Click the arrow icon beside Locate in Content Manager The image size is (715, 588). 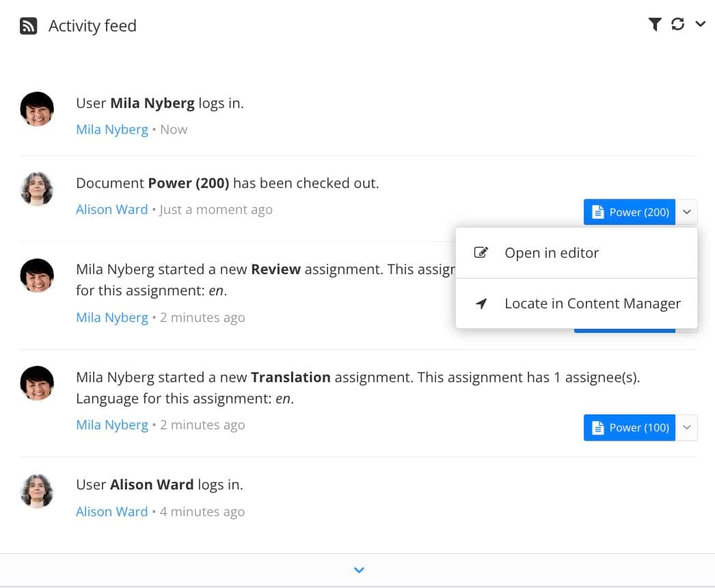[x=481, y=304]
